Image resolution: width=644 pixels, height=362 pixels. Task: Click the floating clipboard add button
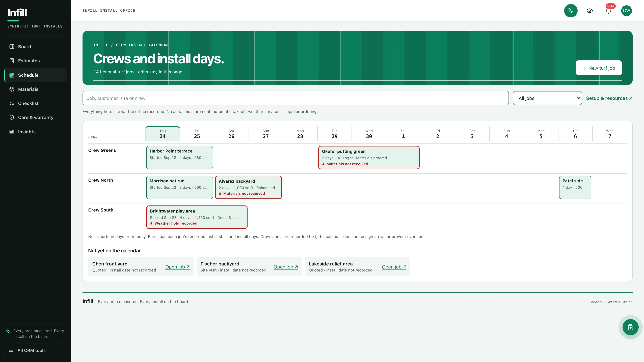[x=631, y=327]
